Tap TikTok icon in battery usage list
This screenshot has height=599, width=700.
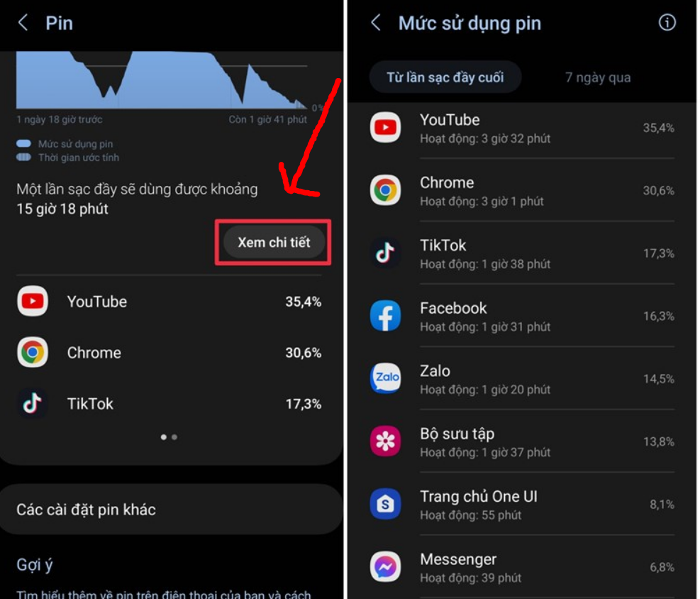(385, 253)
